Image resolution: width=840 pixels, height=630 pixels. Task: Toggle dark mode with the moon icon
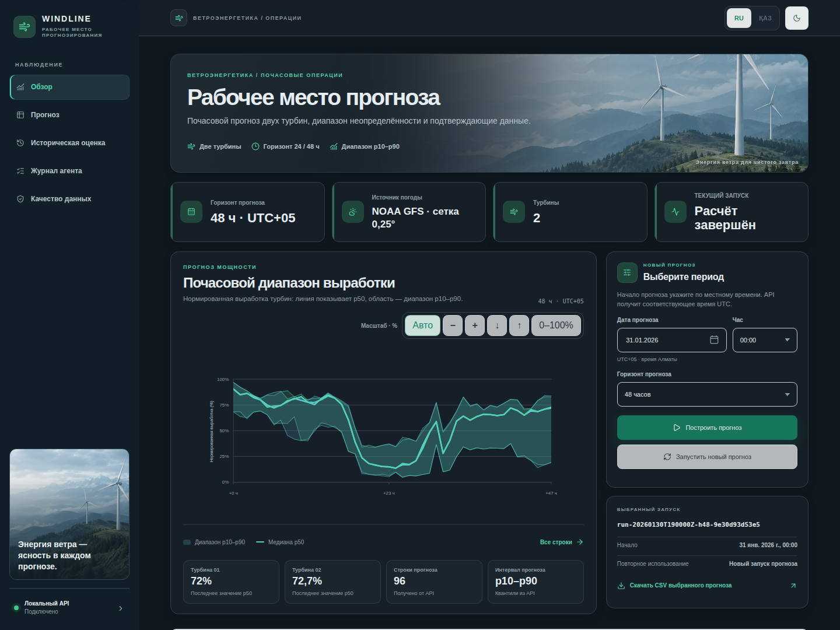(796, 18)
